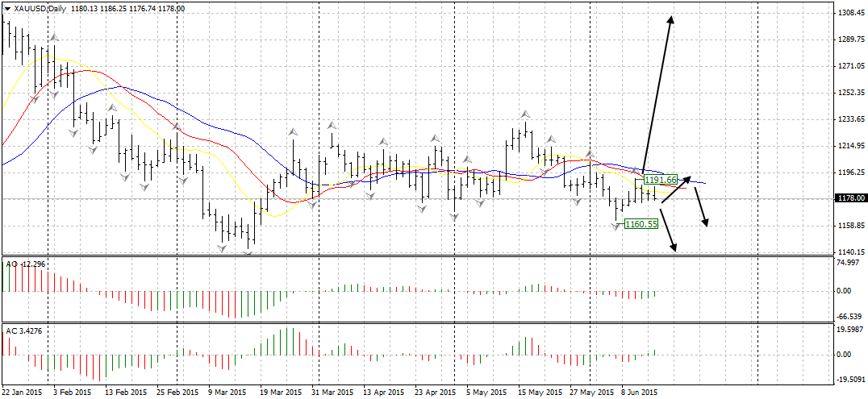Open the dropdown triangle beside XAUUSD,Daily
This screenshot has width=868, height=399.
click(x=7, y=8)
